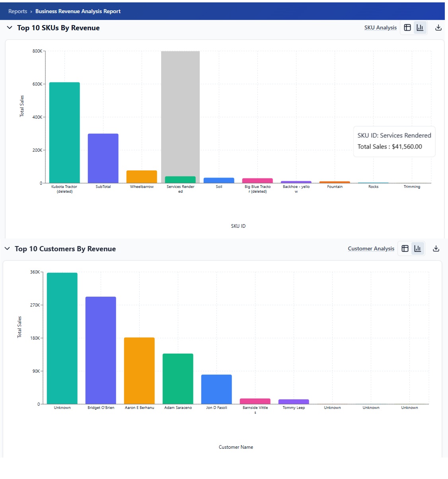The width and height of the screenshot is (448, 479).
Task: Click the 'Trimming' axis label
Action: tap(412, 187)
